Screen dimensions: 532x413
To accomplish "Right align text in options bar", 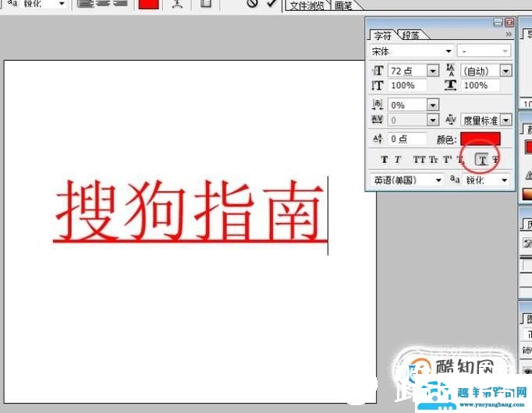I will point(121,3).
